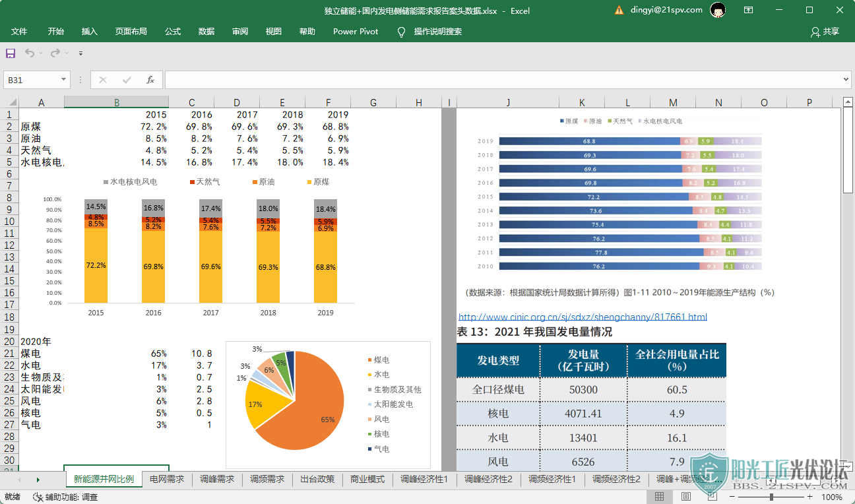855x504 pixels.
Task: Open the Name Box dropdown showing B31
Action: (x=63, y=80)
